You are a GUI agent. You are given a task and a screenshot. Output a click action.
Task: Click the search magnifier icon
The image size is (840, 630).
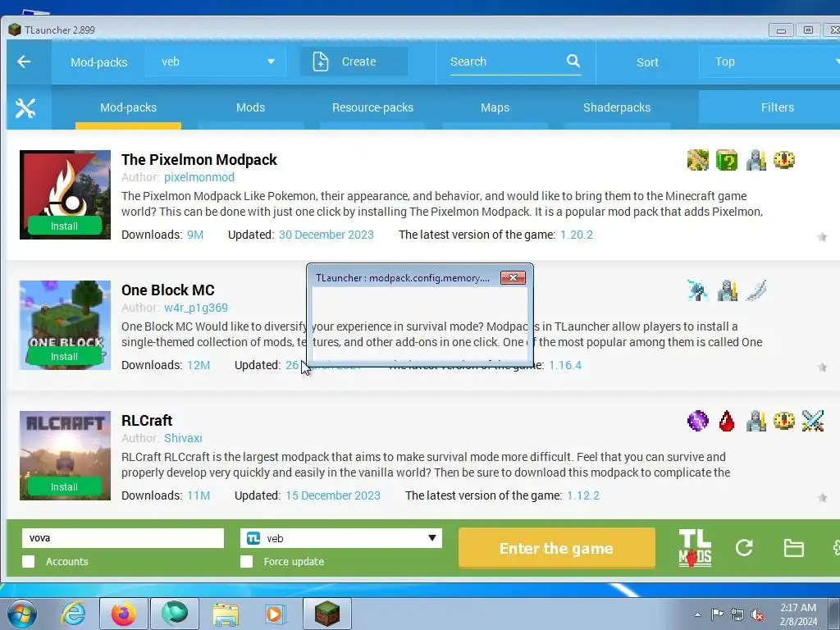coord(573,61)
